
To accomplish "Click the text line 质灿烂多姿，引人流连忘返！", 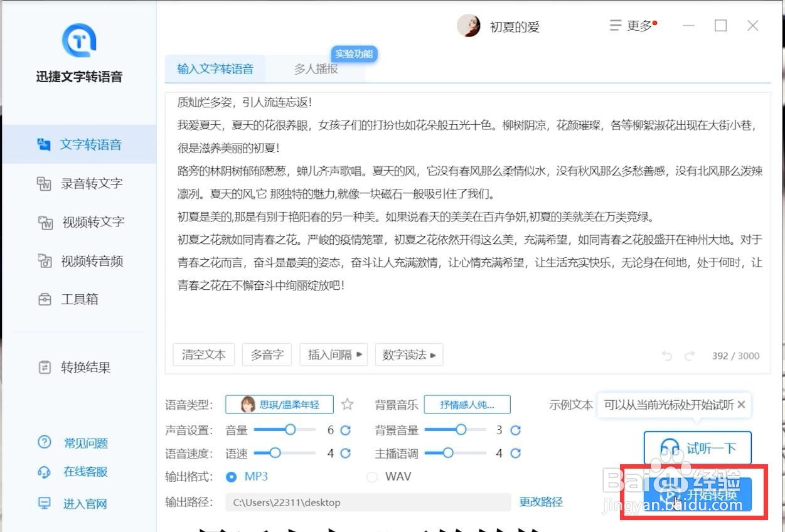I will (245, 102).
